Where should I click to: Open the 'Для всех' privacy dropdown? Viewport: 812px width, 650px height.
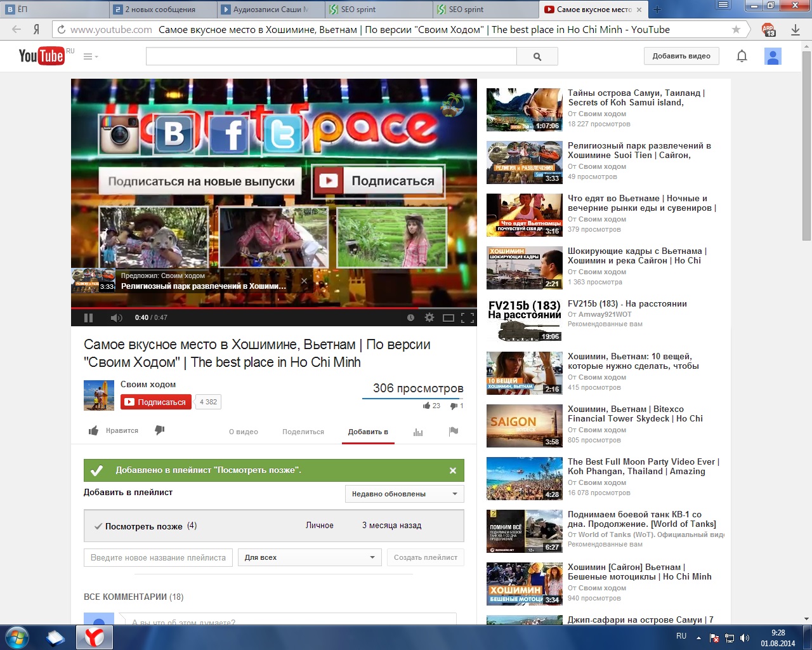[310, 557]
